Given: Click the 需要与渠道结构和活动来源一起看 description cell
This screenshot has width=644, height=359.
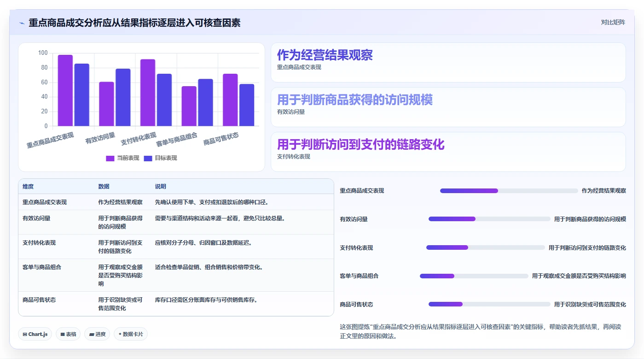Looking at the screenshot, I should [x=220, y=218].
